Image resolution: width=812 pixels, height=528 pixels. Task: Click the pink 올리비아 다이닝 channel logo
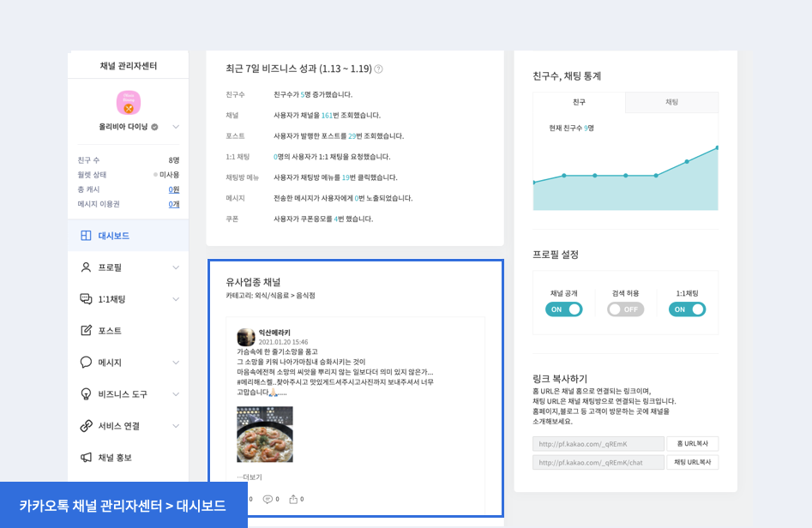click(129, 103)
